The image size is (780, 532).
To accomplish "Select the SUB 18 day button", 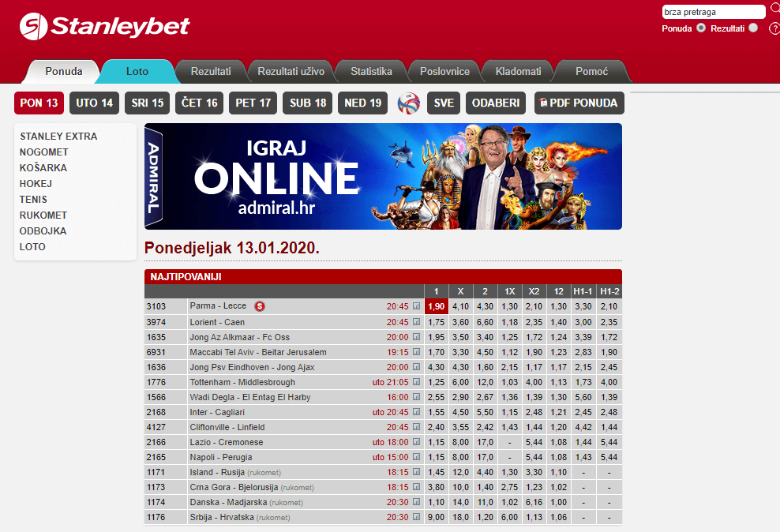I will (x=307, y=103).
